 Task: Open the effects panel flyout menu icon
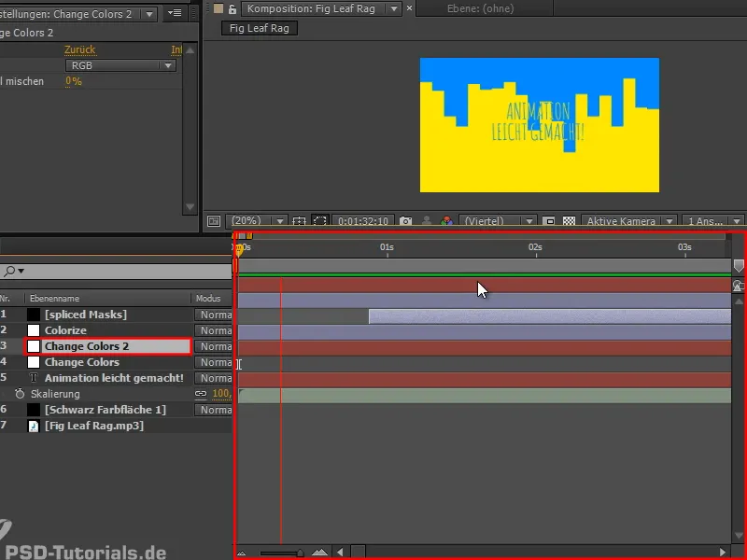coord(175,13)
